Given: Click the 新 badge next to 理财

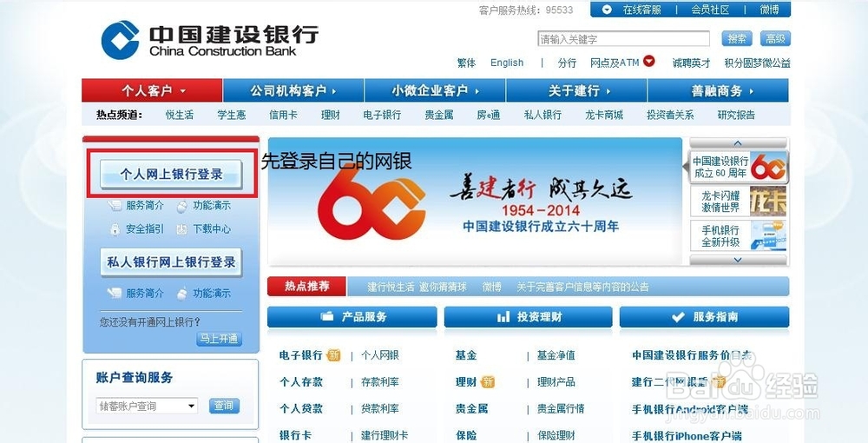Looking at the screenshot, I should (488, 381).
